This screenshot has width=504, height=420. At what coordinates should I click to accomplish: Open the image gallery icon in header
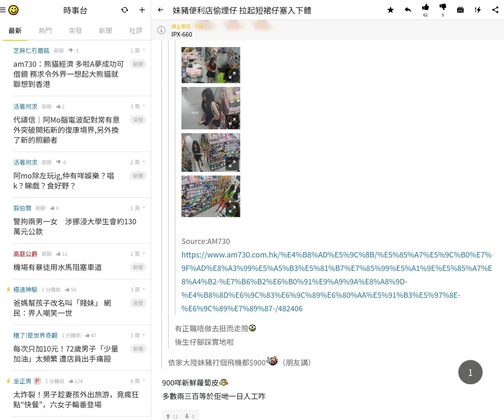(460, 10)
